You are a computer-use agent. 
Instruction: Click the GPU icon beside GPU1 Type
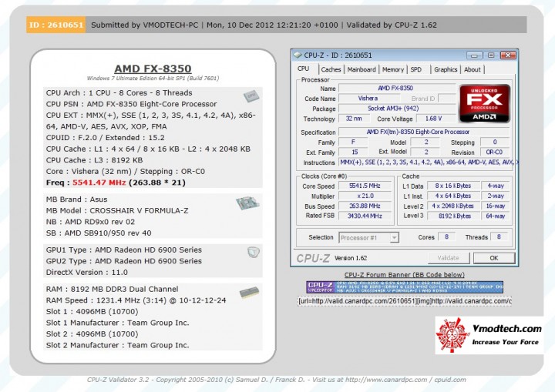pos(254,252)
